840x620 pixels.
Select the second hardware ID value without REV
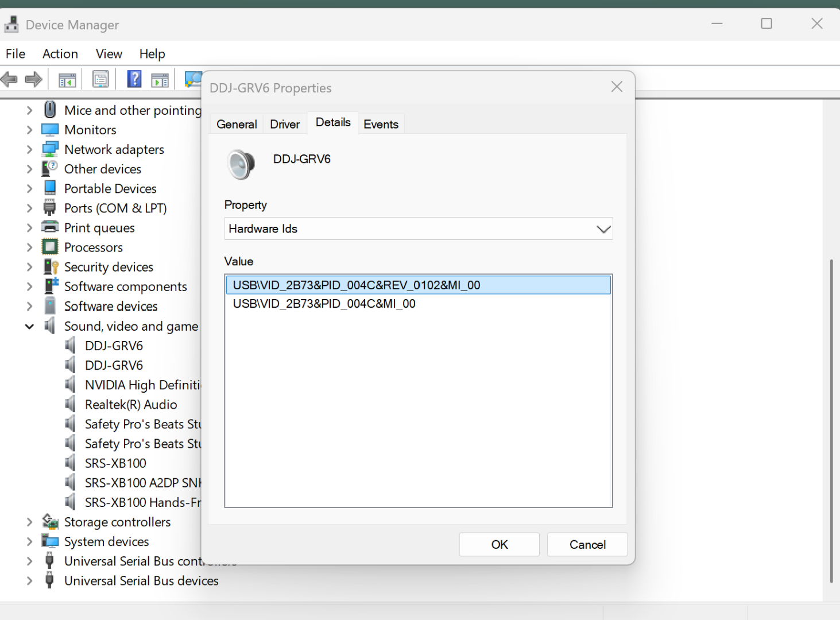point(324,304)
